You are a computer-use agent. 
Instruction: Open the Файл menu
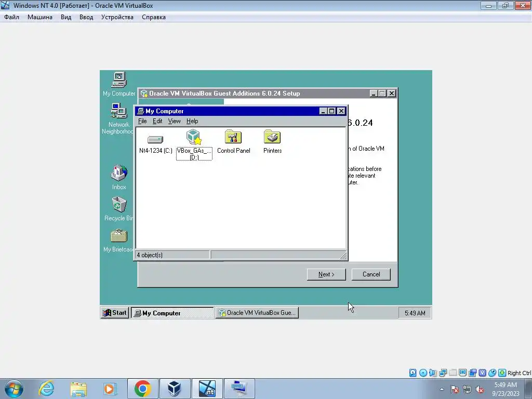tap(11, 17)
